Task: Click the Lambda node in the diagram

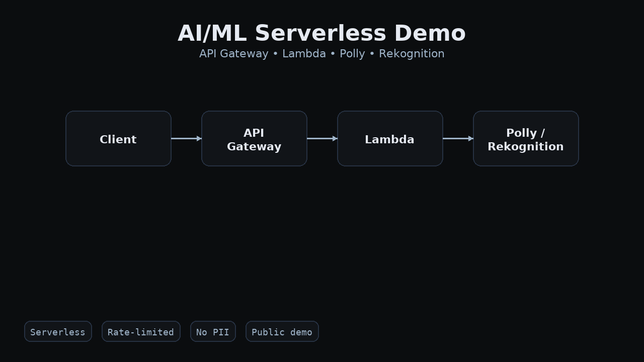Action: point(390,139)
